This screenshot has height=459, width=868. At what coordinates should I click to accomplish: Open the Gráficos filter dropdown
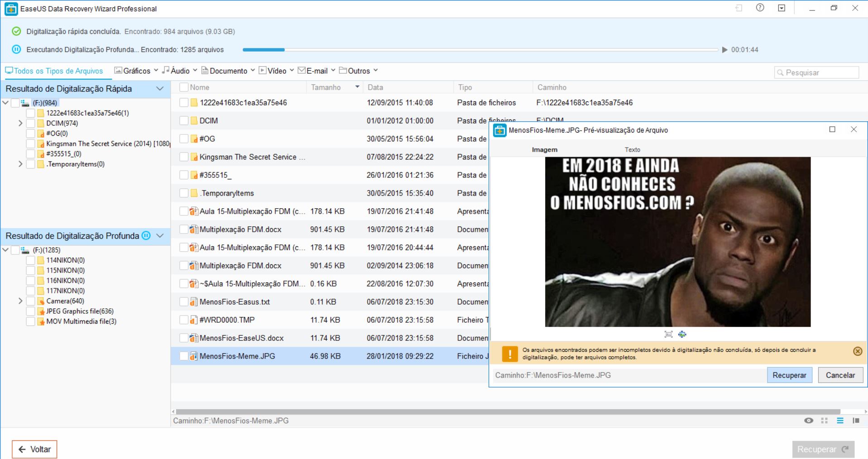click(x=136, y=71)
